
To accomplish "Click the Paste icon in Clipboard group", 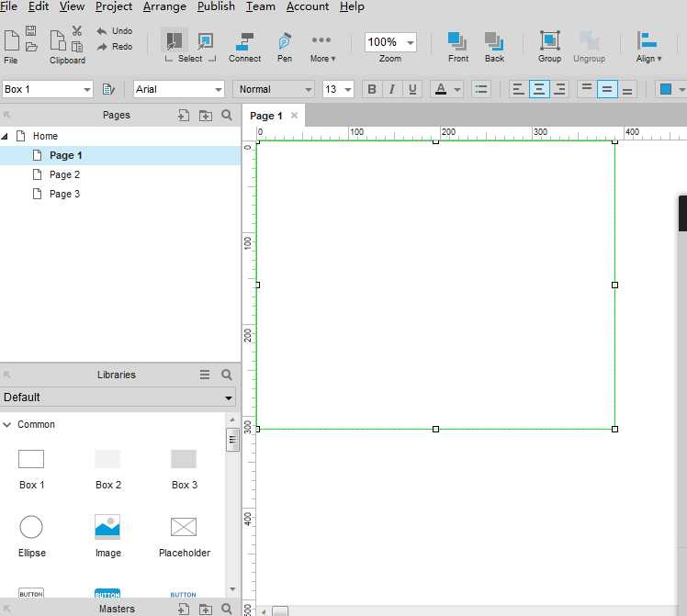I will (x=57, y=40).
